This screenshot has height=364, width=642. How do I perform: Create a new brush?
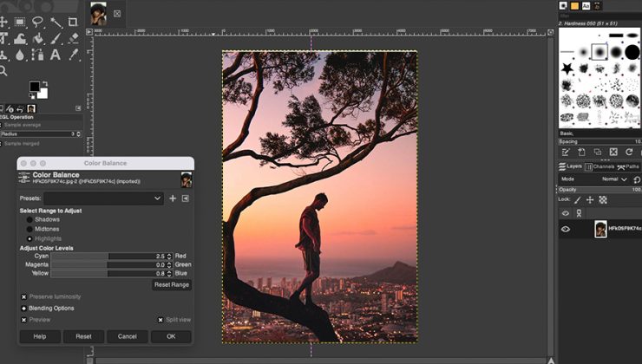[581, 153]
